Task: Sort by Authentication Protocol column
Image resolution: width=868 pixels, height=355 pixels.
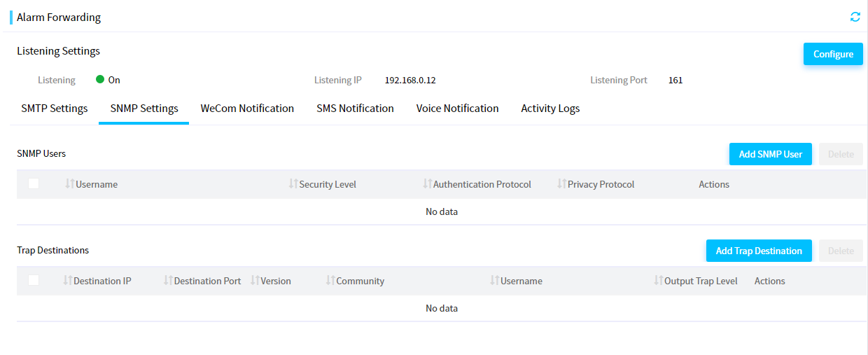Action: (428, 183)
